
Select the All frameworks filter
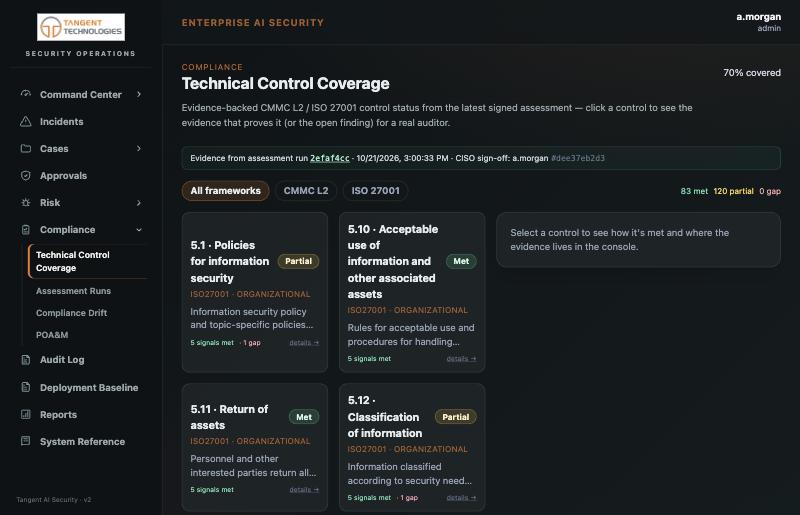point(226,191)
